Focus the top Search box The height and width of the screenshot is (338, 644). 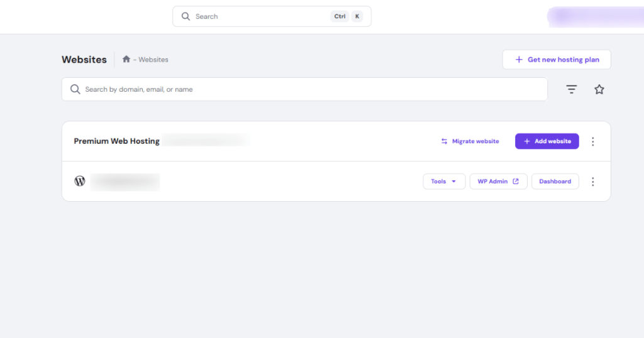[x=261, y=16]
